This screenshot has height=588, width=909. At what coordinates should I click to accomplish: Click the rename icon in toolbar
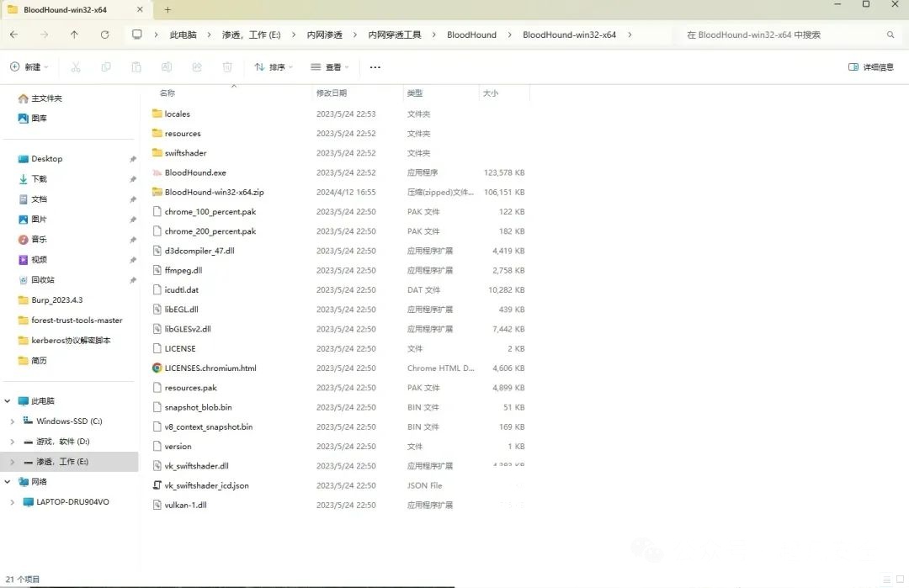167,67
